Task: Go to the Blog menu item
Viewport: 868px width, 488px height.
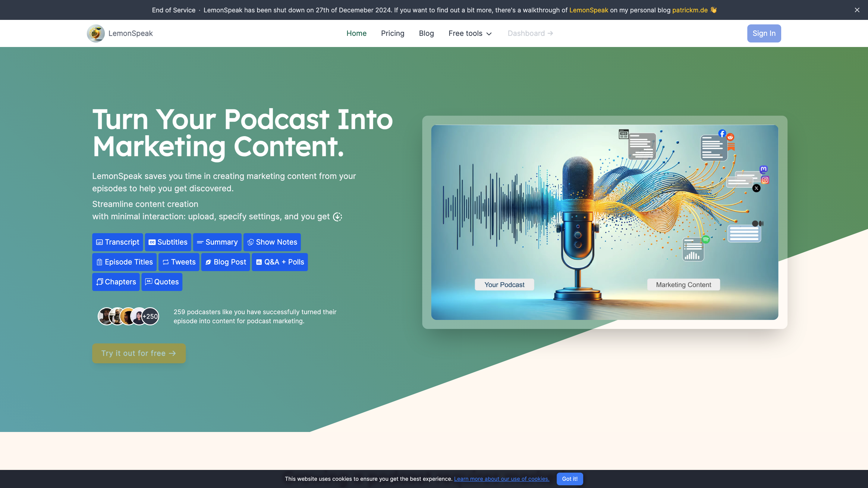Action: click(x=426, y=33)
